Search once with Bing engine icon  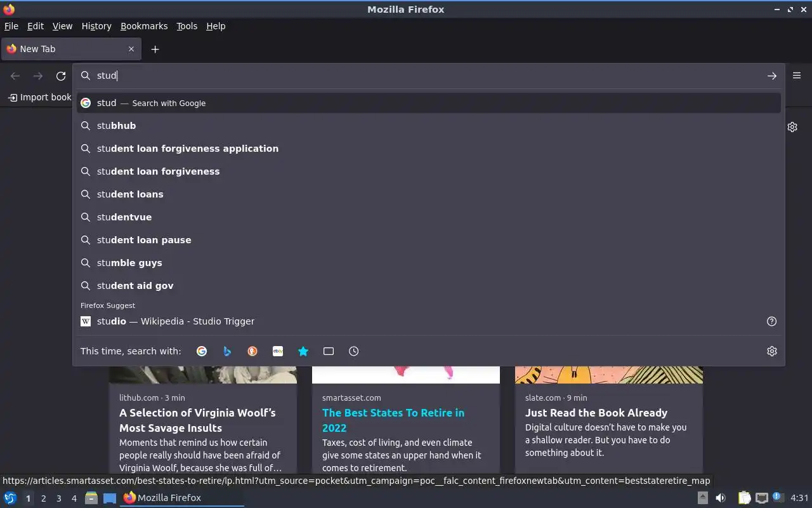pyautogui.click(x=227, y=351)
